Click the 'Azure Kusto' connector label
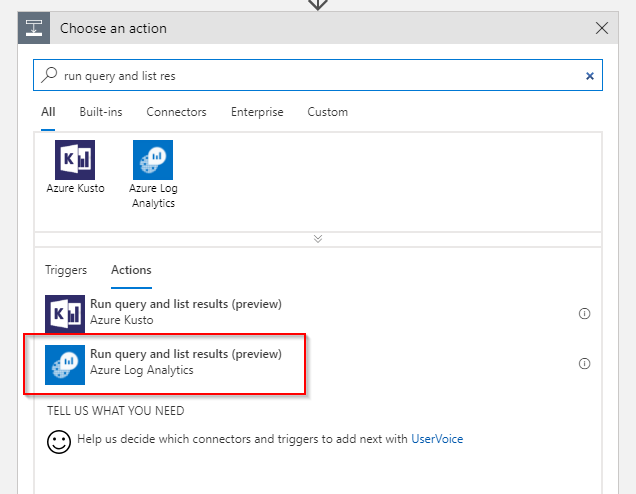This screenshot has height=494, width=636. (x=75, y=188)
